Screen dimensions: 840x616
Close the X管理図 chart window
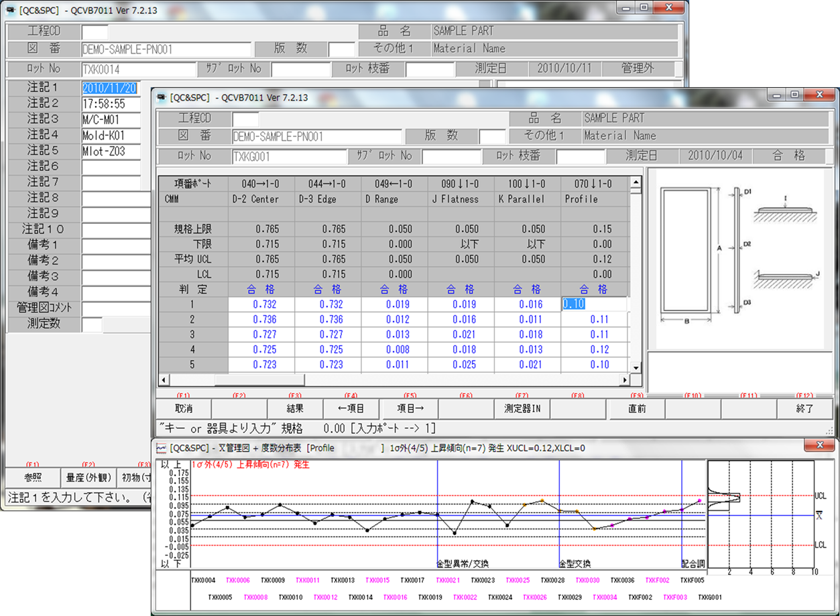[x=819, y=445]
